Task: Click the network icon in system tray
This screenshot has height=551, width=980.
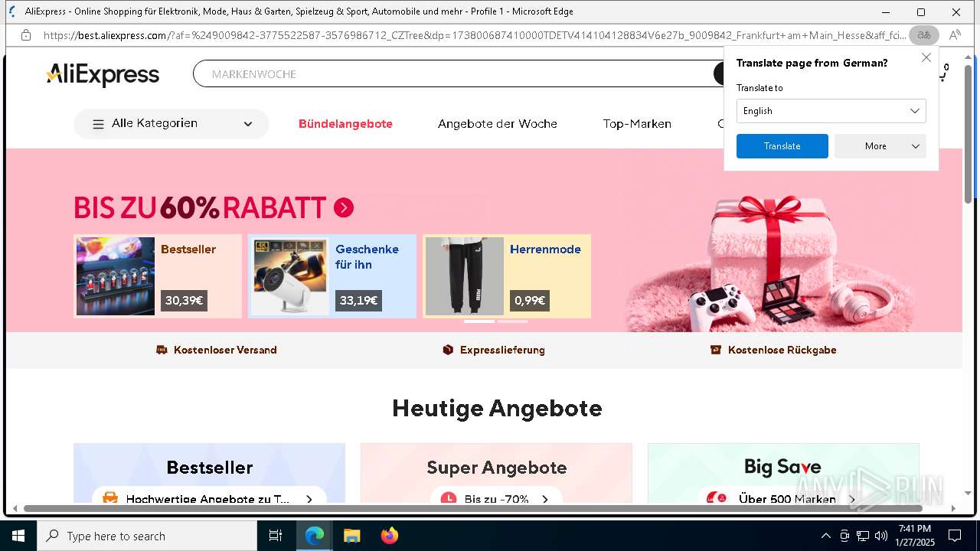Action: (863, 536)
